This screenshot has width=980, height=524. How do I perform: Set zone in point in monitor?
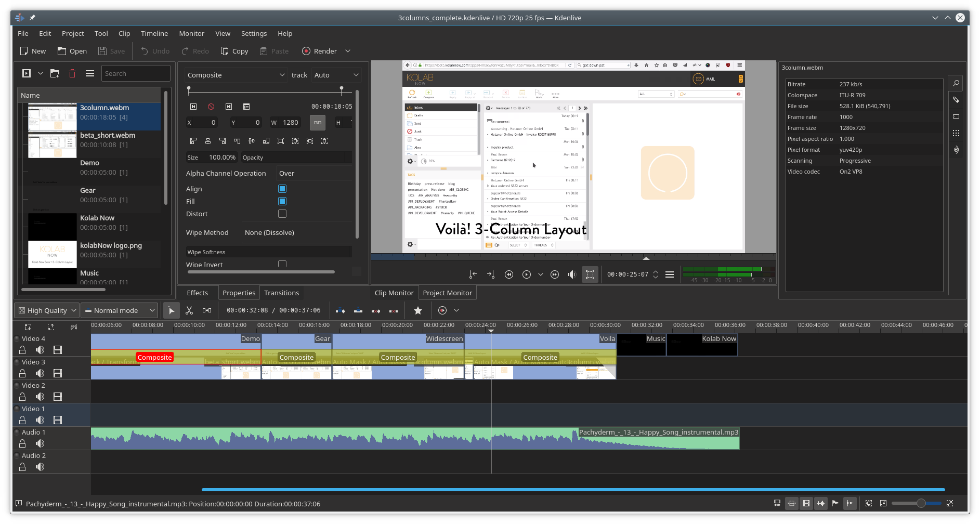[473, 274]
